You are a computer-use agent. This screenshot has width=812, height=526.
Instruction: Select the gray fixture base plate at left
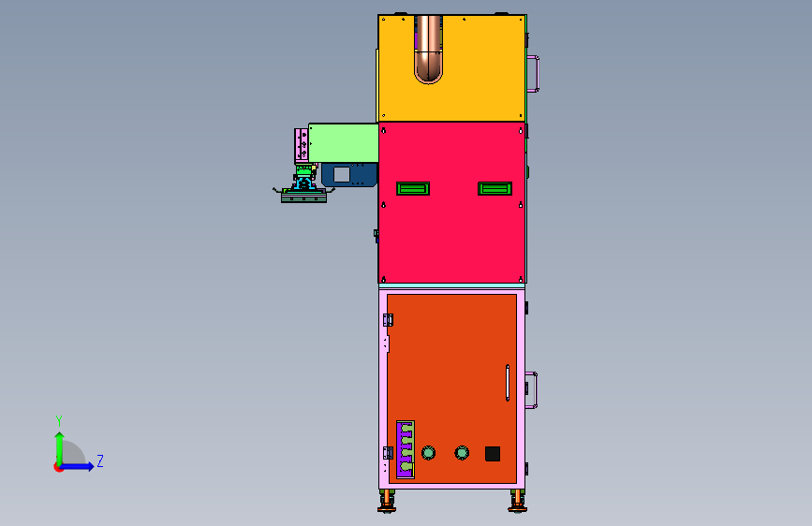pos(304,197)
